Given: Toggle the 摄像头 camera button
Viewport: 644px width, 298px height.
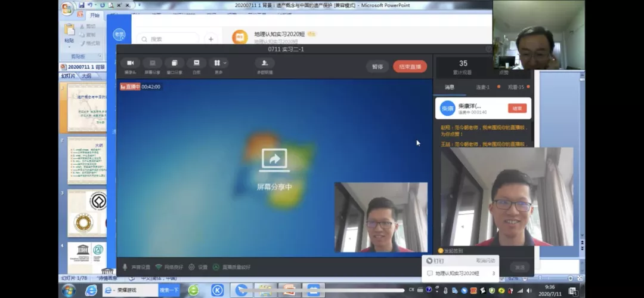Looking at the screenshot, I should 130,64.
